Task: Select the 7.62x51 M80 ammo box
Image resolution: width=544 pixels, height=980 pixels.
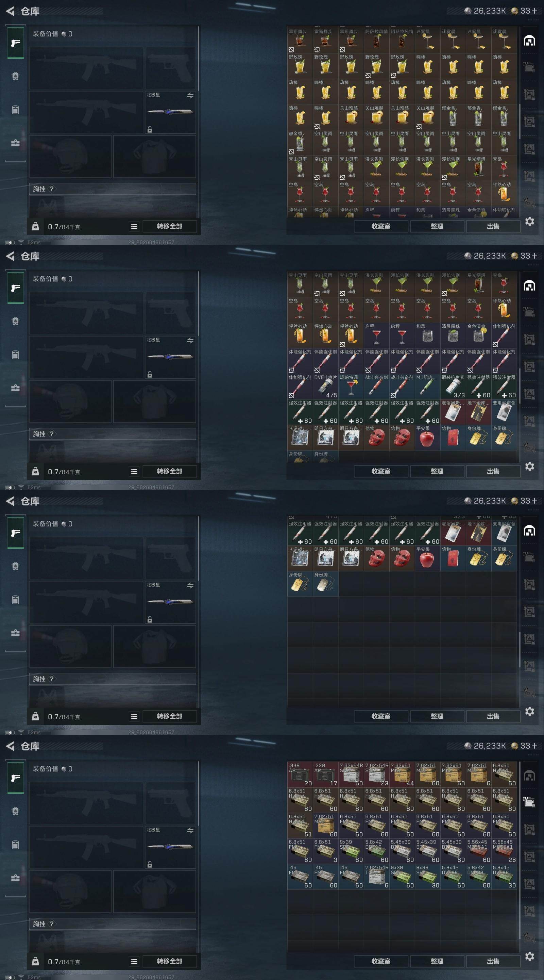Action: (x=325, y=825)
